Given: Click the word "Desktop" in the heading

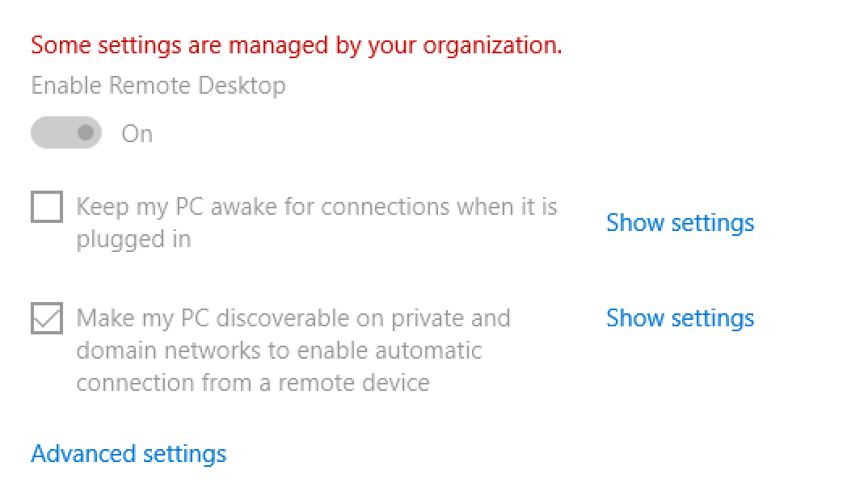Looking at the screenshot, I should 240,86.
